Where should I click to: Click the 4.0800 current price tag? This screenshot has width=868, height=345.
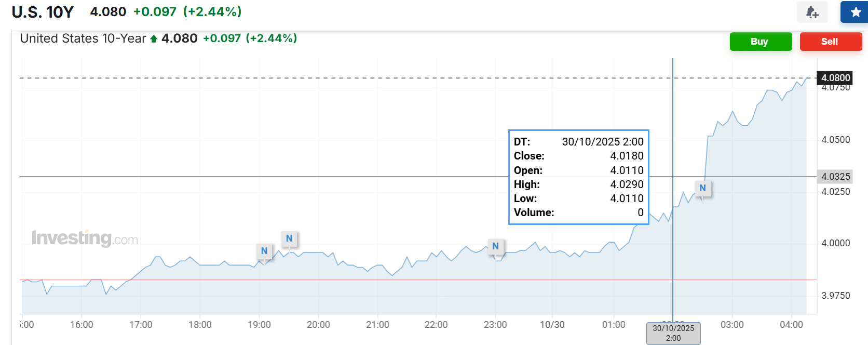pyautogui.click(x=835, y=78)
